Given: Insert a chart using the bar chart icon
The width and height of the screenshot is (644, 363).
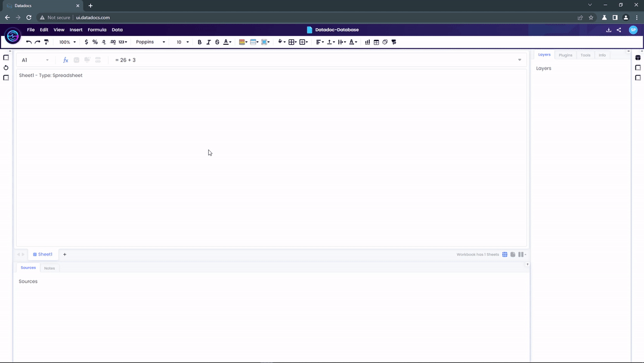Looking at the screenshot, I should tap(367, 42).
